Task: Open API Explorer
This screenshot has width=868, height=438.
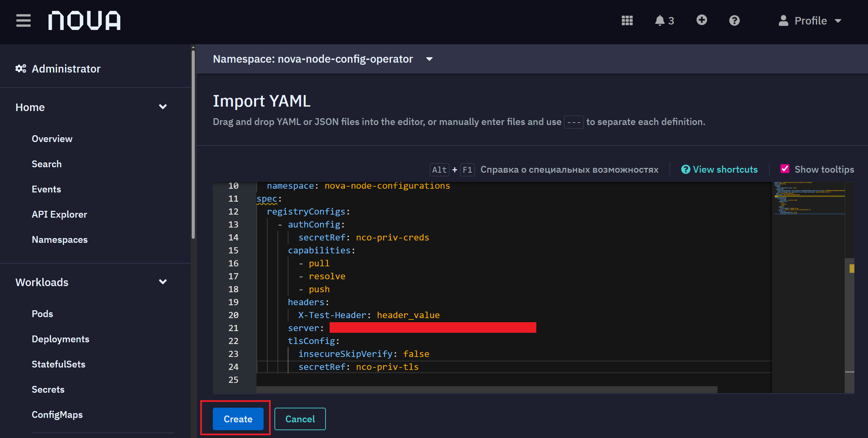Action: [x=59, y=214]
